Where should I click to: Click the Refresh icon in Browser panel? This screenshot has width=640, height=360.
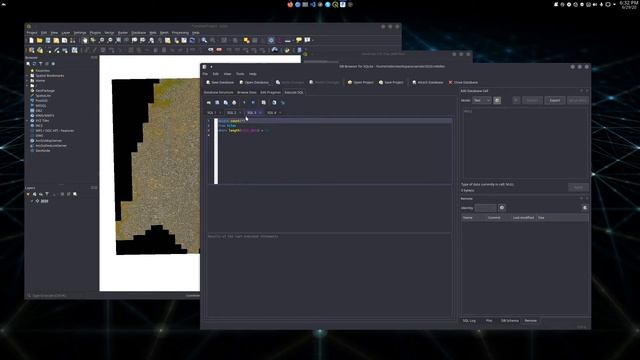click(x=34, y=64)
